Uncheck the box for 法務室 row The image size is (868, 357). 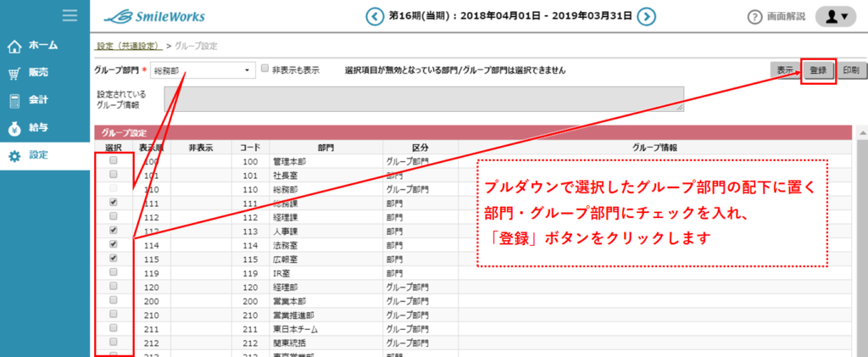click(x=114, y=243)
